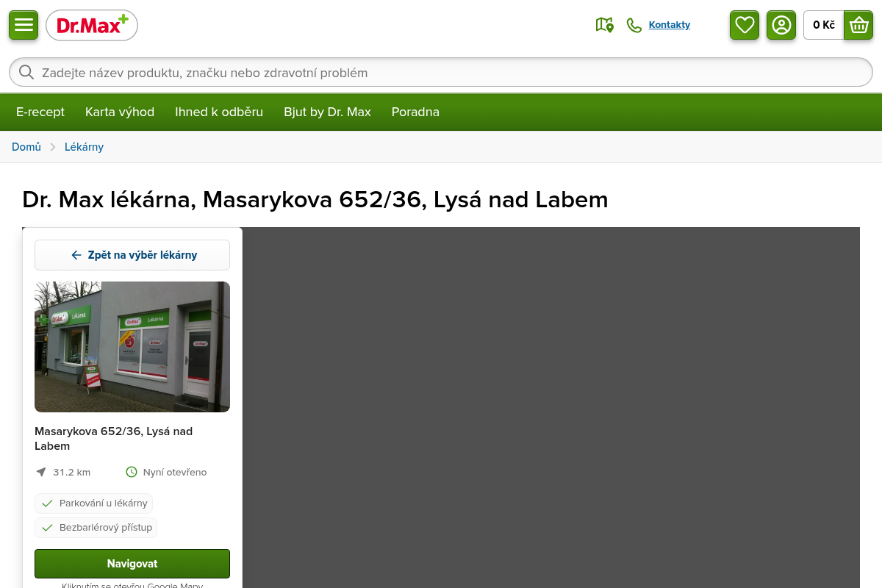Focus the product search field

tap(441, 72)
